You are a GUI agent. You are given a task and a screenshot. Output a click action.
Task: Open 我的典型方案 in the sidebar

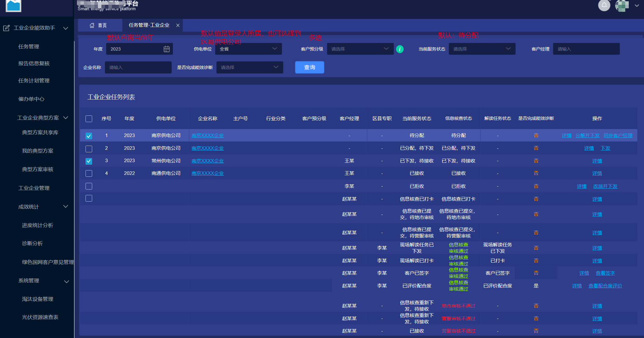(38, 151)
